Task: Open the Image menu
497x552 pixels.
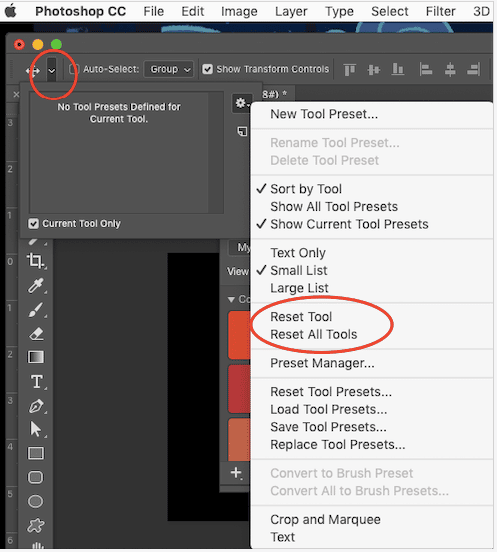Action: tap(239, 11)
